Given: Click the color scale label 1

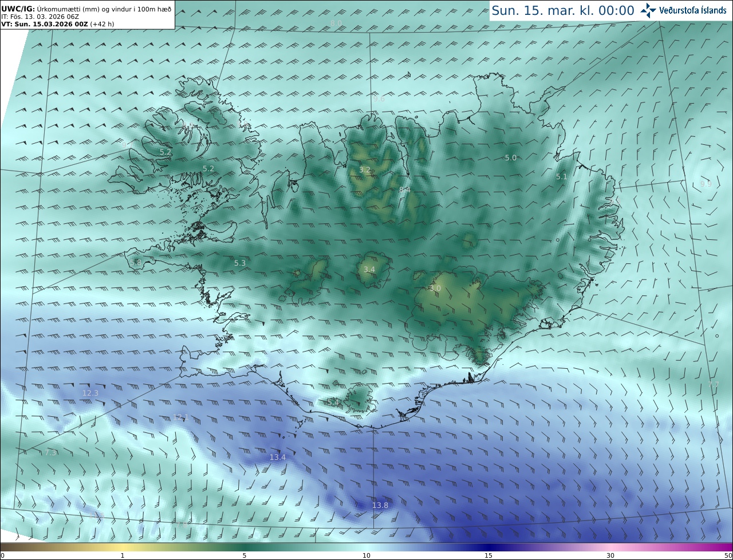Looking at the screenshot, I should pyautogui.click(x=123, y=555).
